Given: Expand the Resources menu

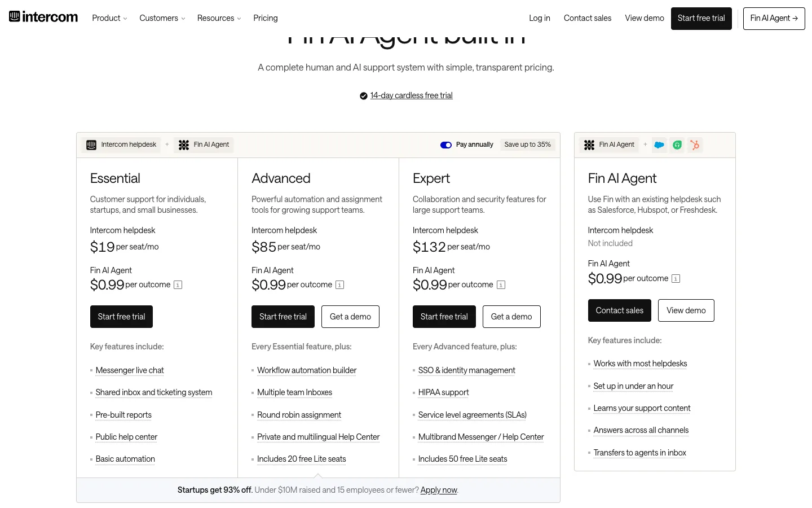Looking at the screenshot, I should 219,18.
